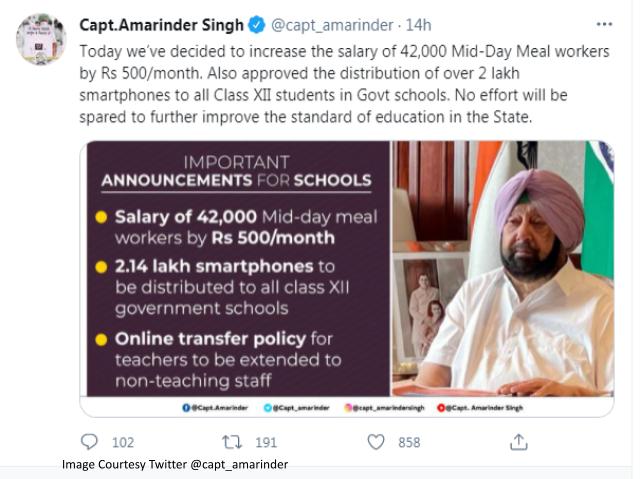View the 858 likes count
Viewport: 640px width, 479px height.
[409, 443]
